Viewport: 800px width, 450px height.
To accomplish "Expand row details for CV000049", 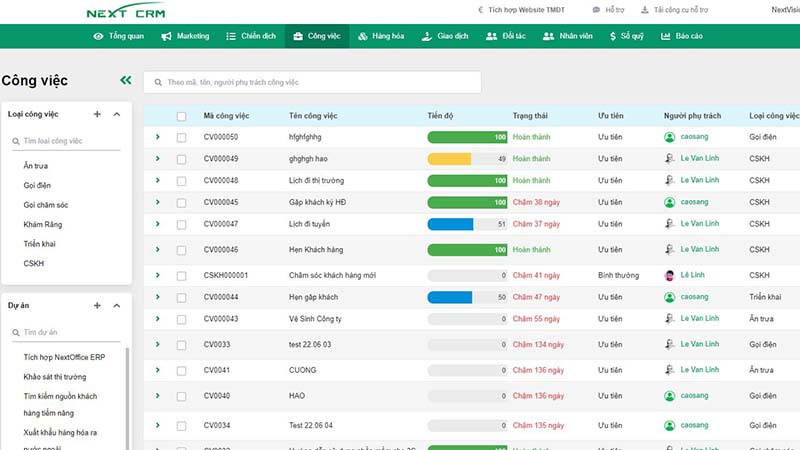I will click(x=158, y=159).
